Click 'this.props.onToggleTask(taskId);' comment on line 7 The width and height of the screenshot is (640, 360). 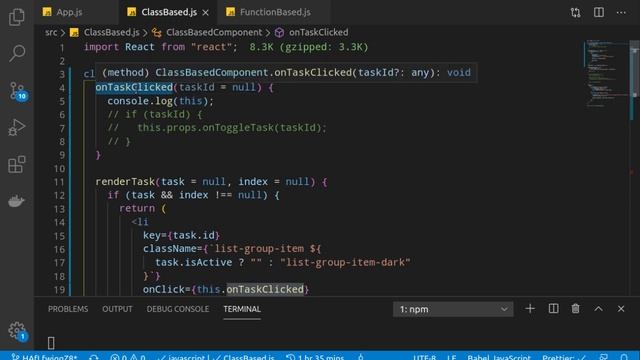pos(231,128)
